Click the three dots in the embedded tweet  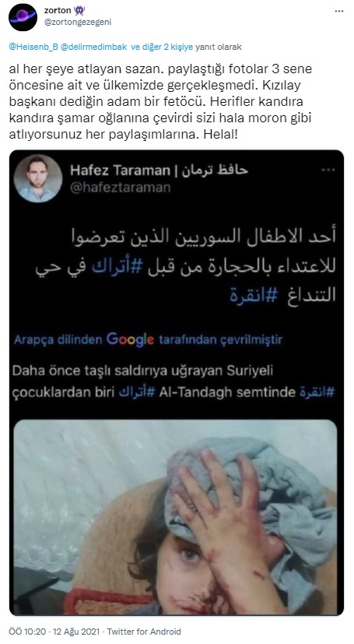pyautogui.click(x=328, y=170)
